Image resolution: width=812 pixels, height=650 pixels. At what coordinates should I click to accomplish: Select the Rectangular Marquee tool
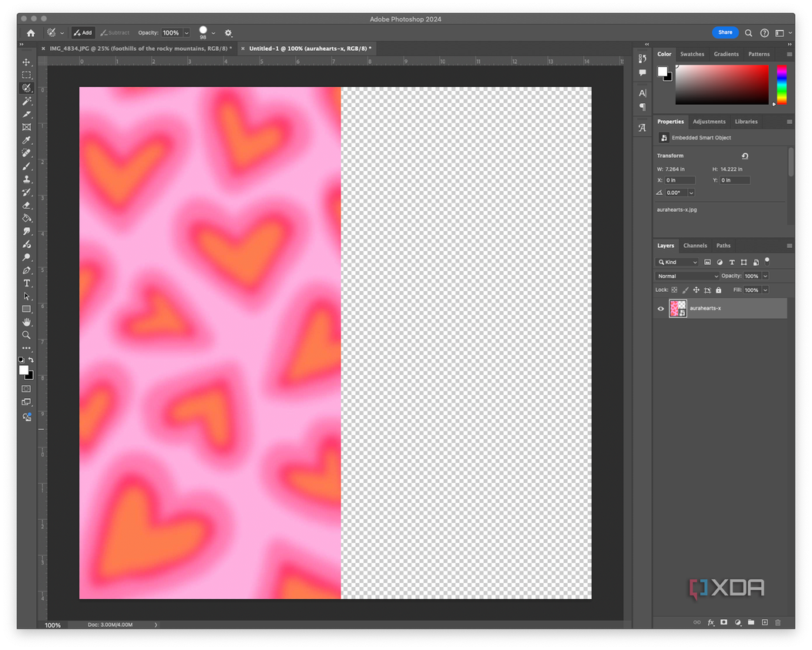pos(26,75)
